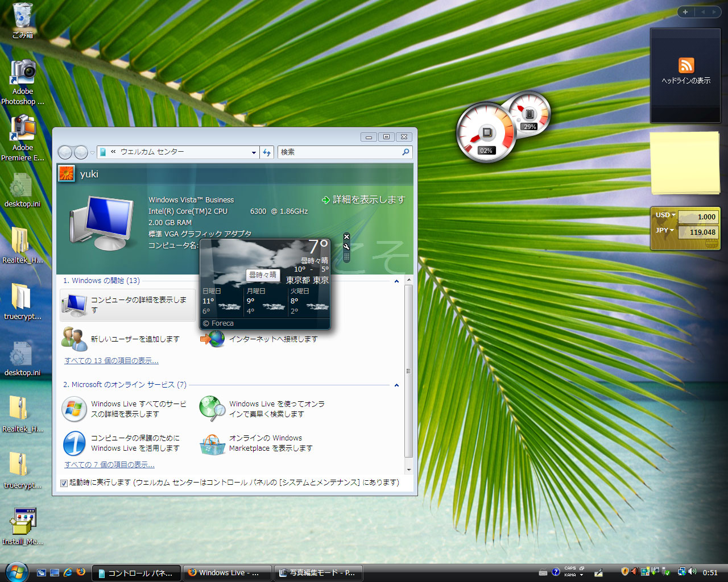Click the taskbar clock 0:51
This screenshot has width=728, height=582.
click(710, 572)
